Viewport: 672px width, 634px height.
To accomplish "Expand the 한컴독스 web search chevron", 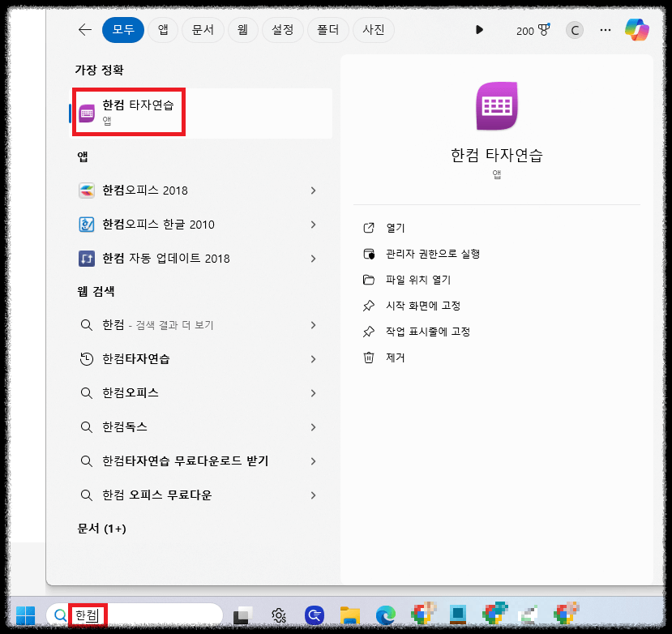I will pos(314,427).
